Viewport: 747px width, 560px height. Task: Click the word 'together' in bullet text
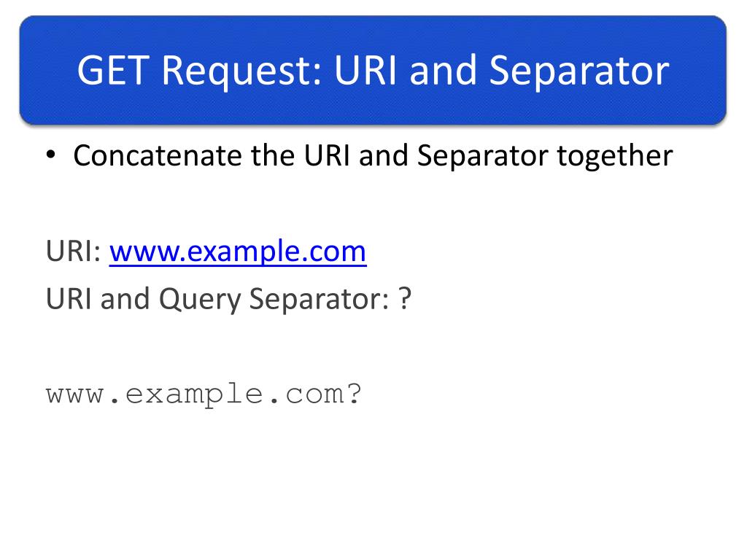(x=614, y=156)
